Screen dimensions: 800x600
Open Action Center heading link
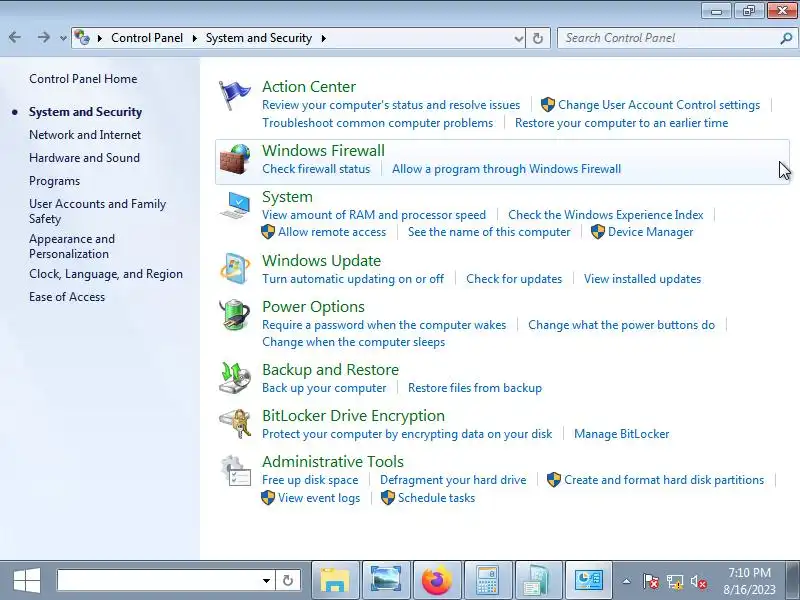pos(309,87)
